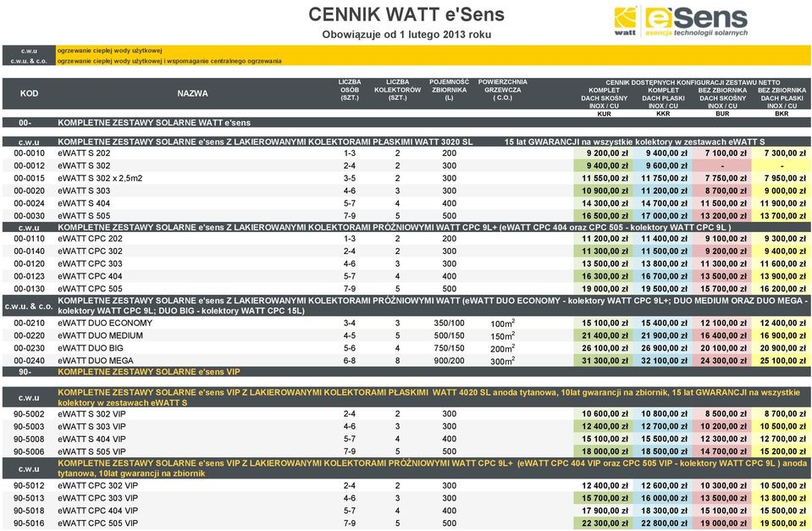Select the code 00-0130
The height and width of the screenshot is (531, 812).
point(29,289)
